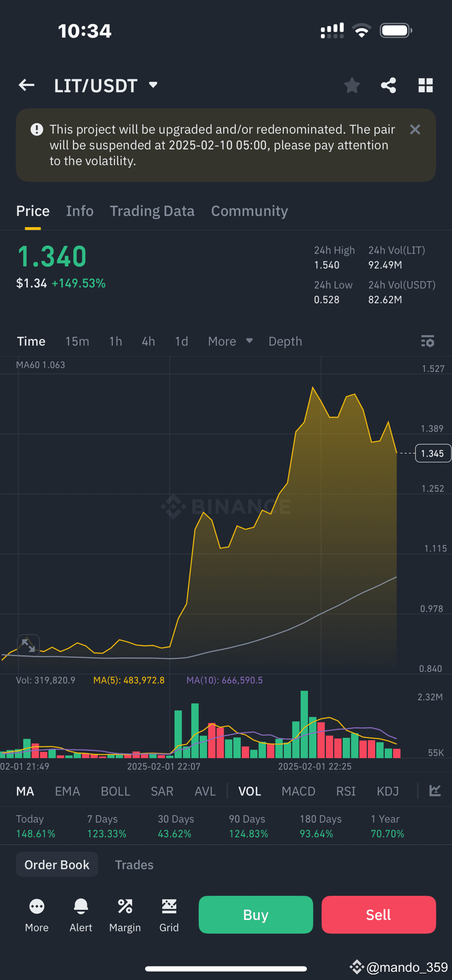Tap the 24h Vol(USDT) value 82.62M
Image resolution: width=452 pixels, height=980 pixels.
point(385,300)
